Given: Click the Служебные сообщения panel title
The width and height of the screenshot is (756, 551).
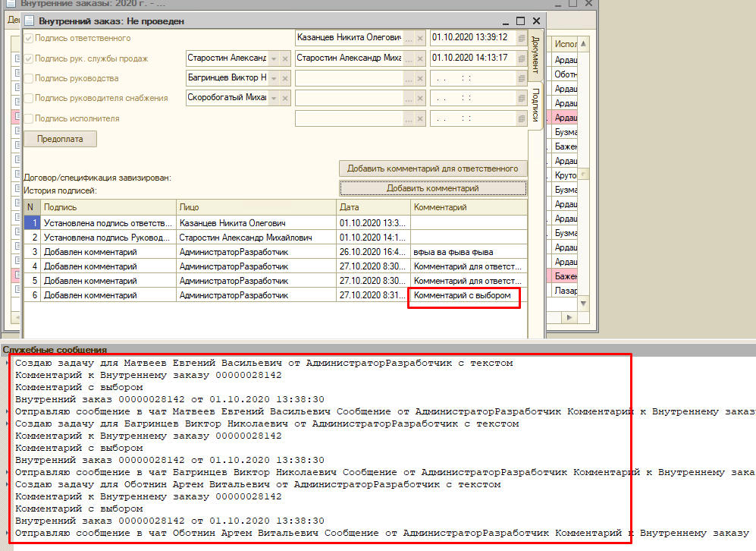Looking at the screenshot, I should click(55, 349).
